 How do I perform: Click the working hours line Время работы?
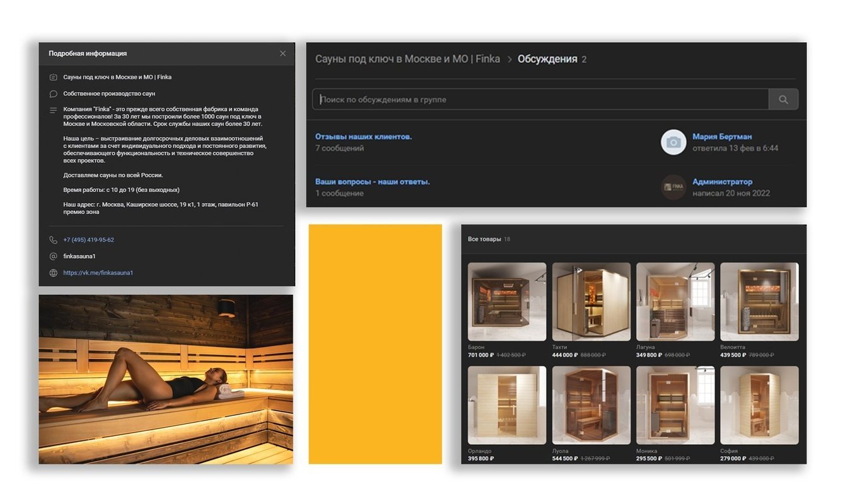point(122,190)
